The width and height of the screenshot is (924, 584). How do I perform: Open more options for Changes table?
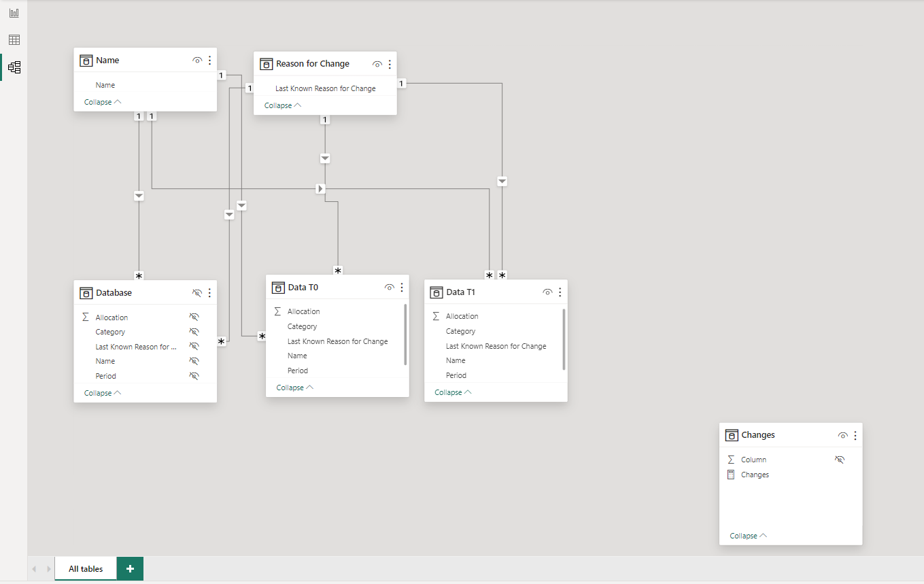855,435
